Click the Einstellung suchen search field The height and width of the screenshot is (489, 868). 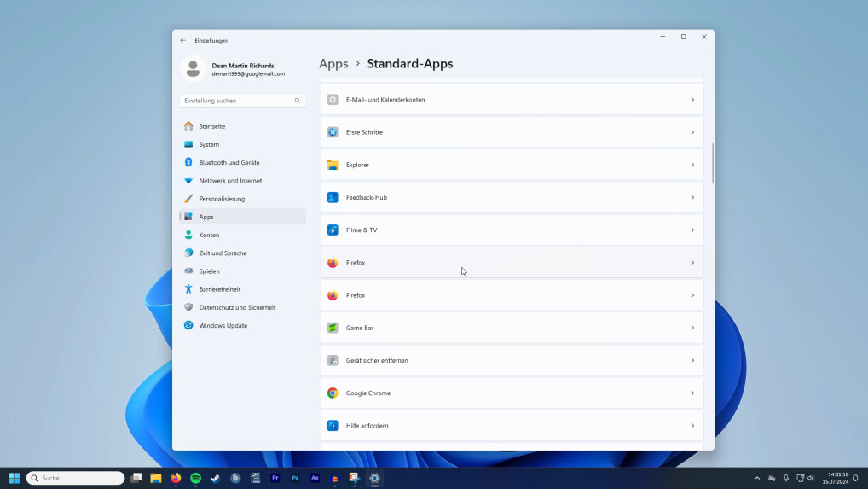click(237, 101)
